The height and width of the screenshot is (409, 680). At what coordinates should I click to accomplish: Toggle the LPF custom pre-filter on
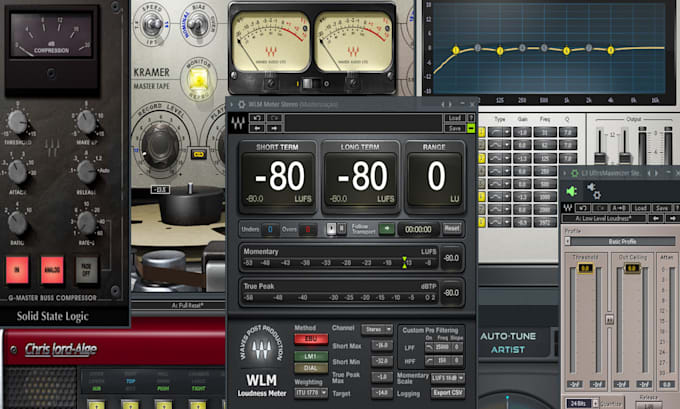(429, 347)
